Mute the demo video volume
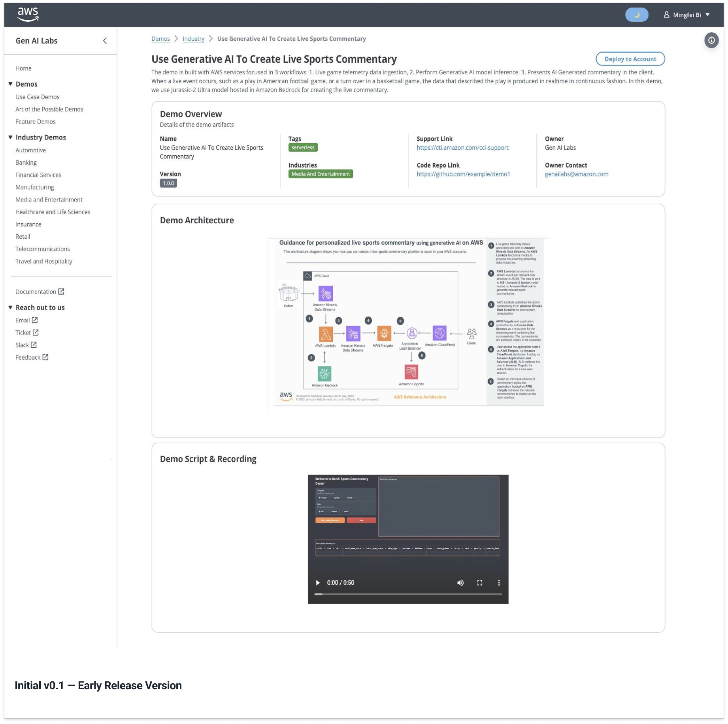Screen dimensions: 728x724 click(460, 583)
